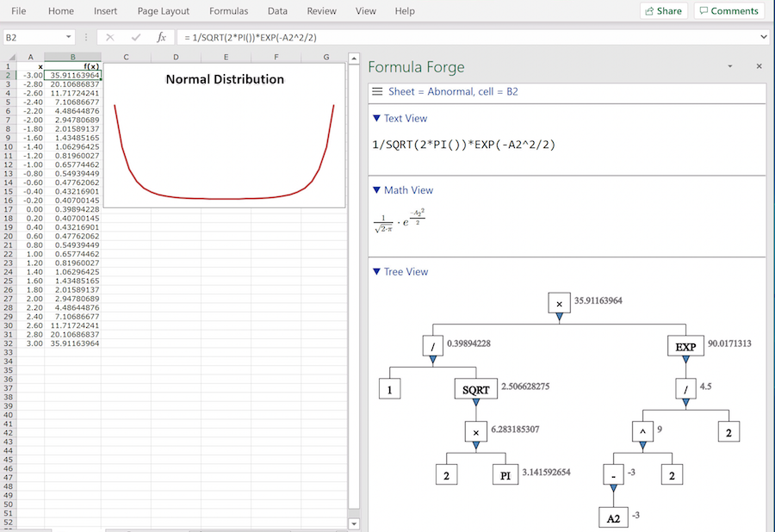Collapse the EXP node triangle
775x532 pixels.
tap(685, 360)
